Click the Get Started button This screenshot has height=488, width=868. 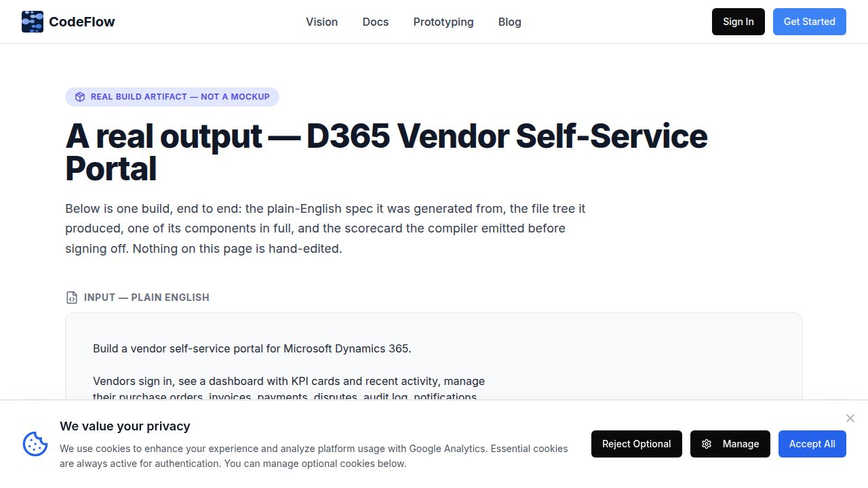pos(810,22)
